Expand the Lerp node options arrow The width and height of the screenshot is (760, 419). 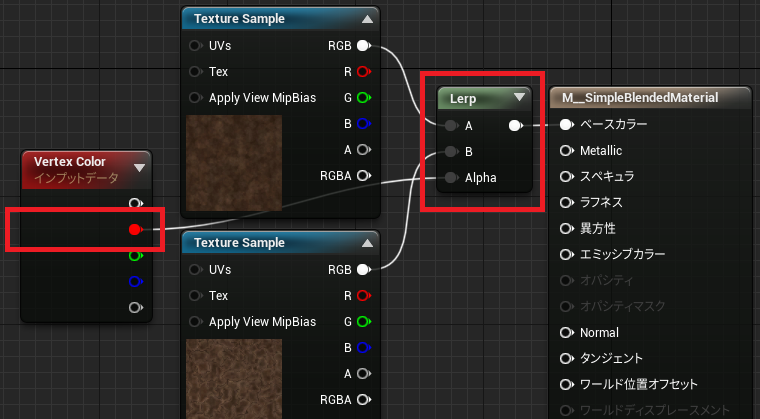pos(520,97)
